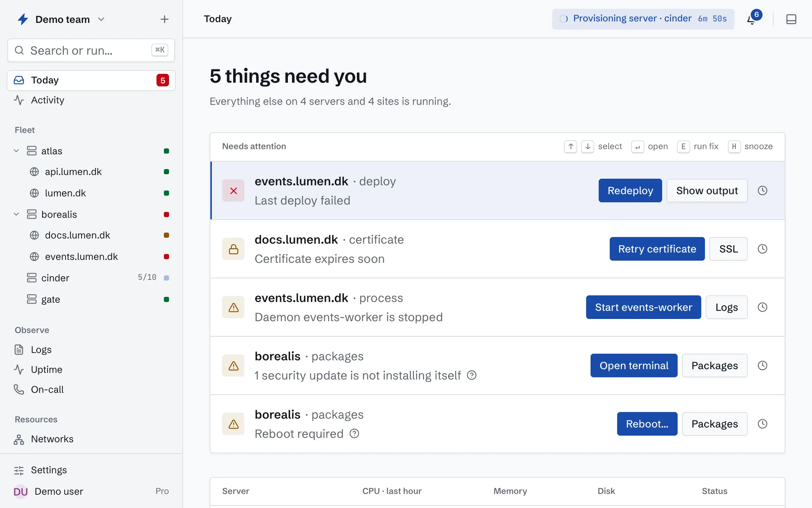812x508 pixels.
Task: Open the Activity page
Action: (x=91, y=100)
